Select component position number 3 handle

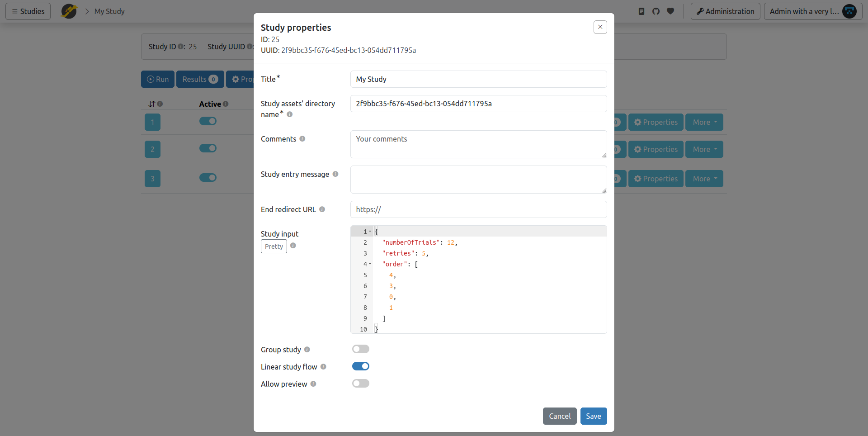(x=152, y=179)
